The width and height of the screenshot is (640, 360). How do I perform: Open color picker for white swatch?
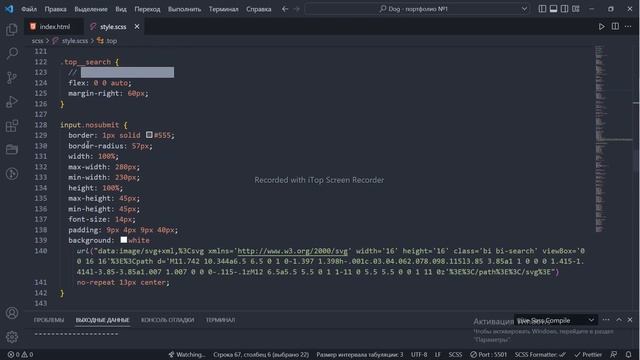click(124, 240)
